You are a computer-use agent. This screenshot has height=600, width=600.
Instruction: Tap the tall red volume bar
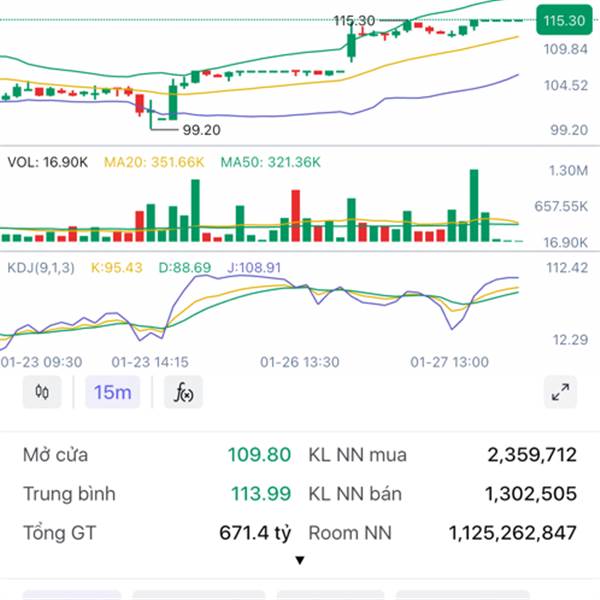coord(295,216)
